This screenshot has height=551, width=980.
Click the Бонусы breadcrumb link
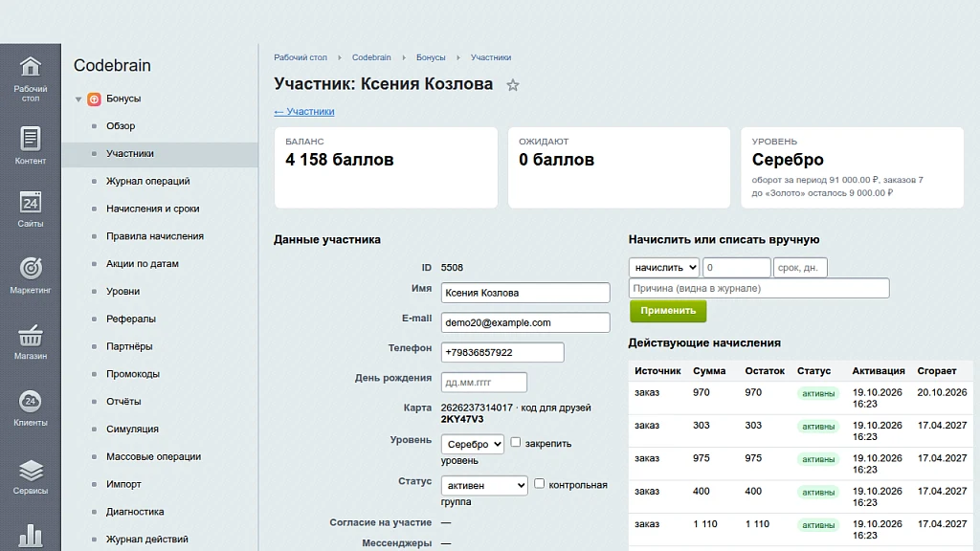431,57
